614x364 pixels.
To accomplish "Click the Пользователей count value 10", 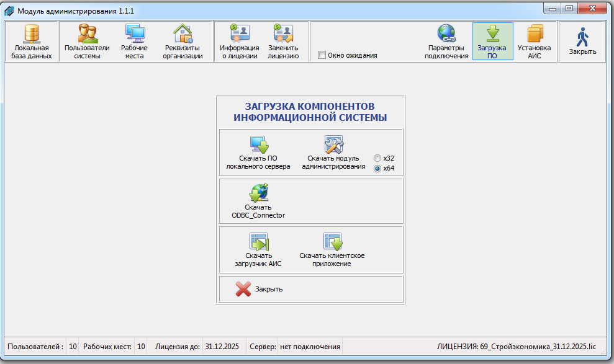I will click(x=73, y=347).
